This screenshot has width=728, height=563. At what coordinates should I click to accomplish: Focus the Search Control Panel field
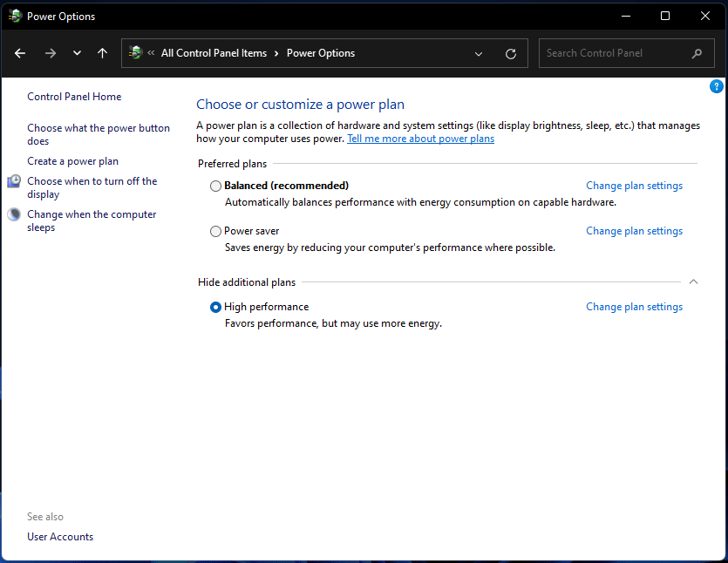(x=626, y=53)
